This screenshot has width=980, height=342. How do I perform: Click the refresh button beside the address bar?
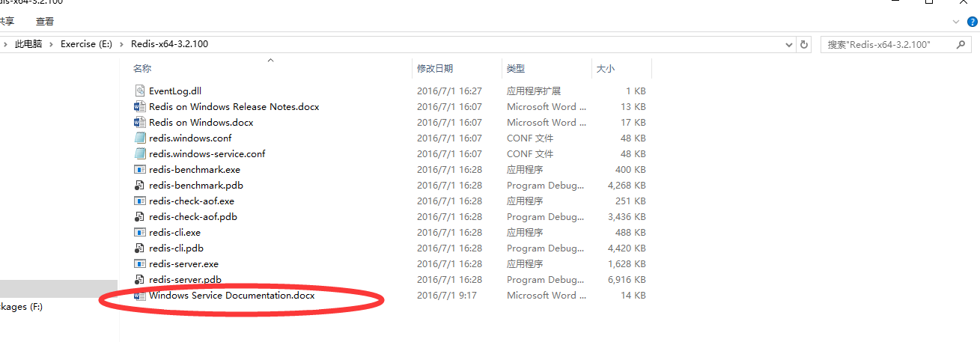tap(805, 44)
